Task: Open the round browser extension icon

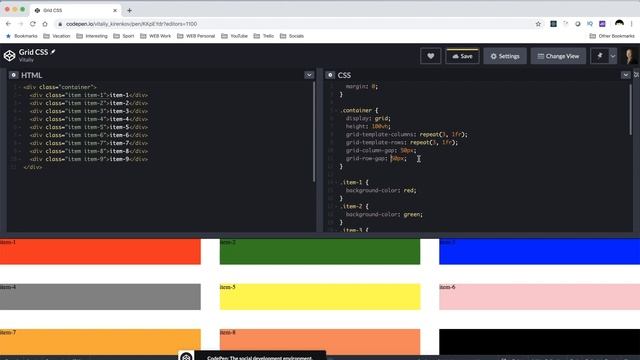Action: coord(578,24)
